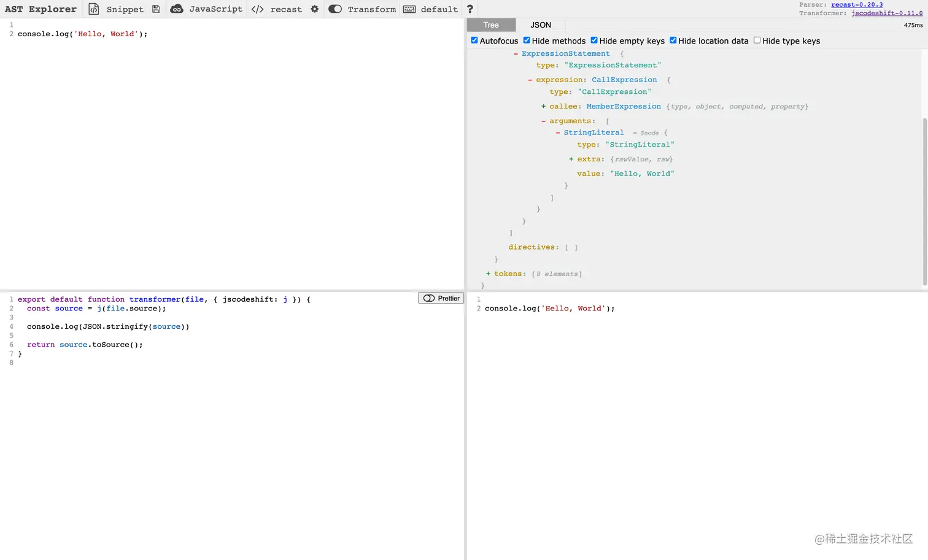
Task: Click the type "StringLiteral" entry
Action: coord(625,145)
